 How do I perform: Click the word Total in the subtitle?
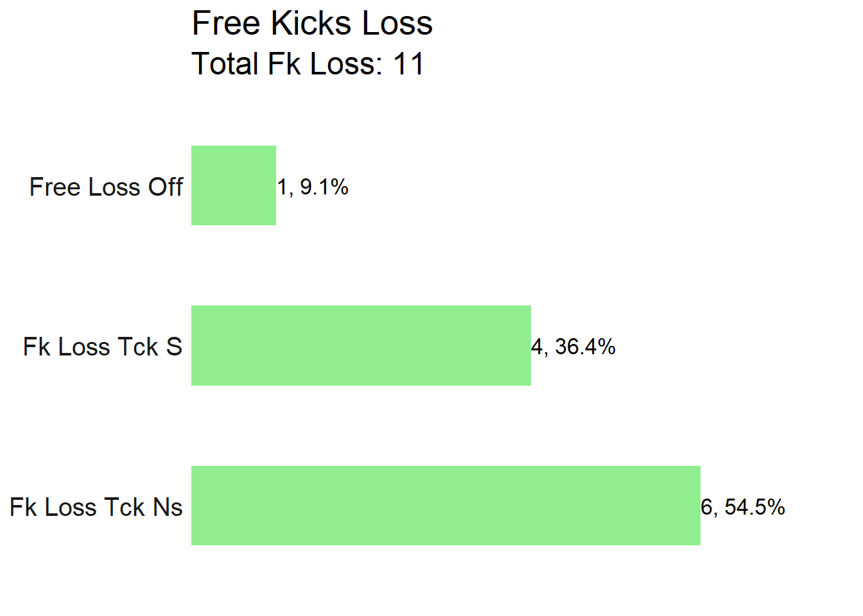[225, 64]
